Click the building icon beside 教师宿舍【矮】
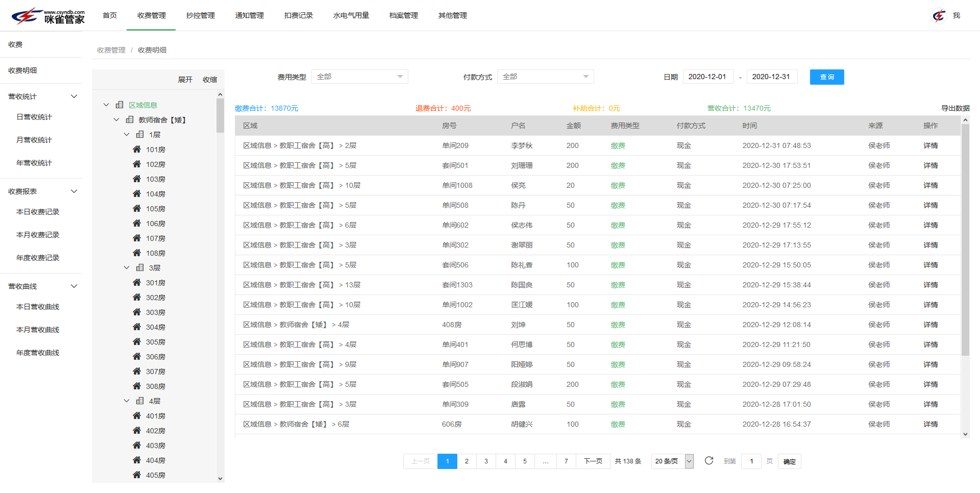Screen dimensions: 980x493 click(130, 119)
